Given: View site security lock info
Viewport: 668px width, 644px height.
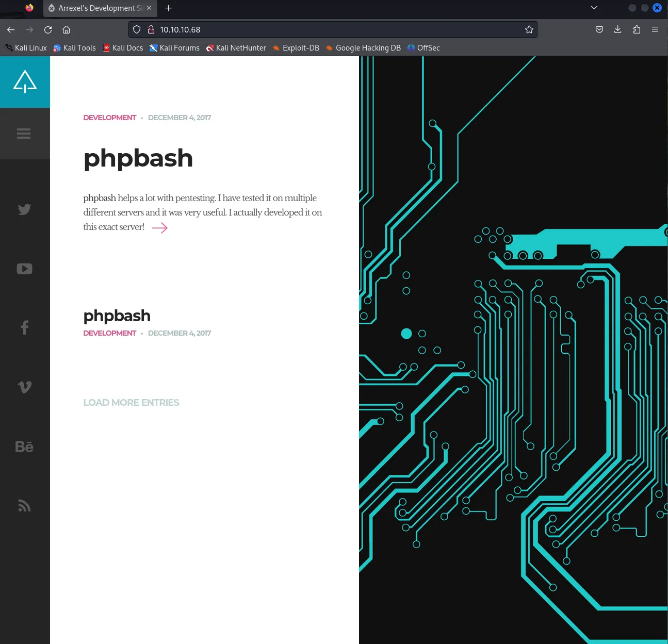Looking at the screenshot, I should (151, 29).
